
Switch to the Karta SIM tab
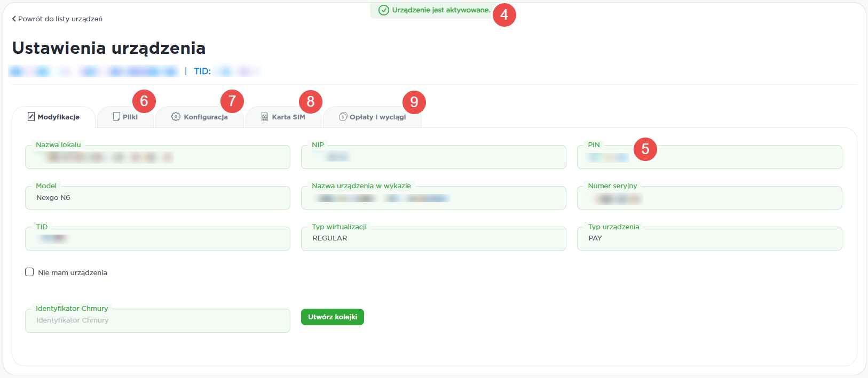click(283, 117)
